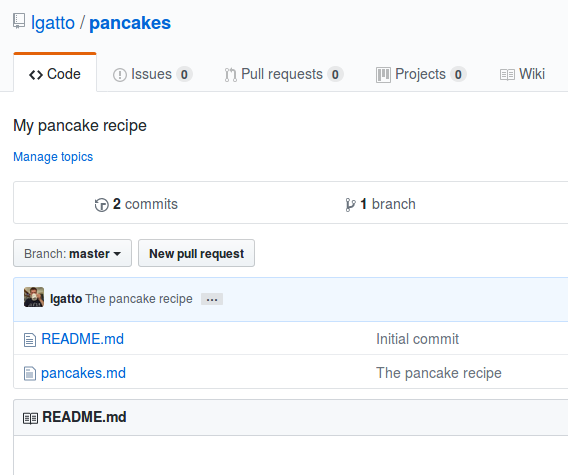Open the Wiki tab
Viewport: 568px width, 475px height.
522,74
